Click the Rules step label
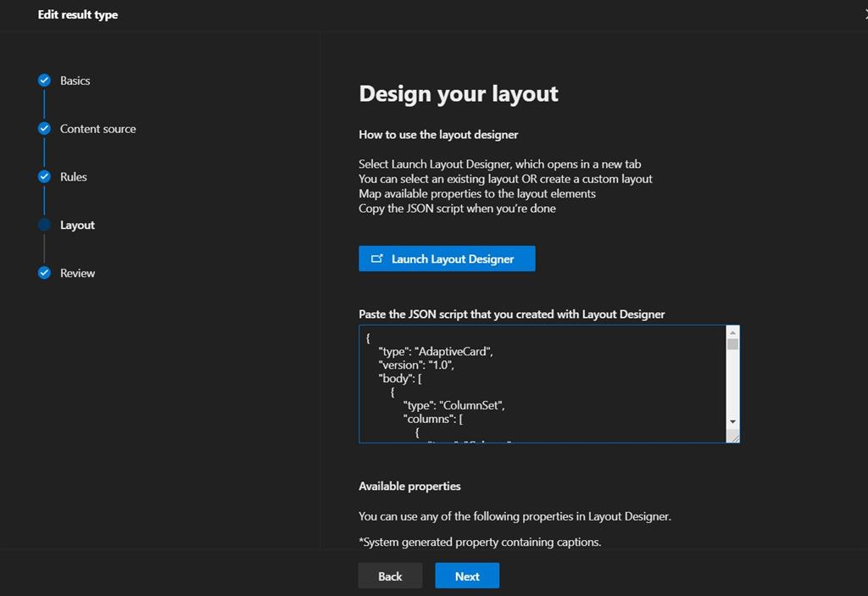The height and width of the screenshot is (596, 868). point(72,176)
